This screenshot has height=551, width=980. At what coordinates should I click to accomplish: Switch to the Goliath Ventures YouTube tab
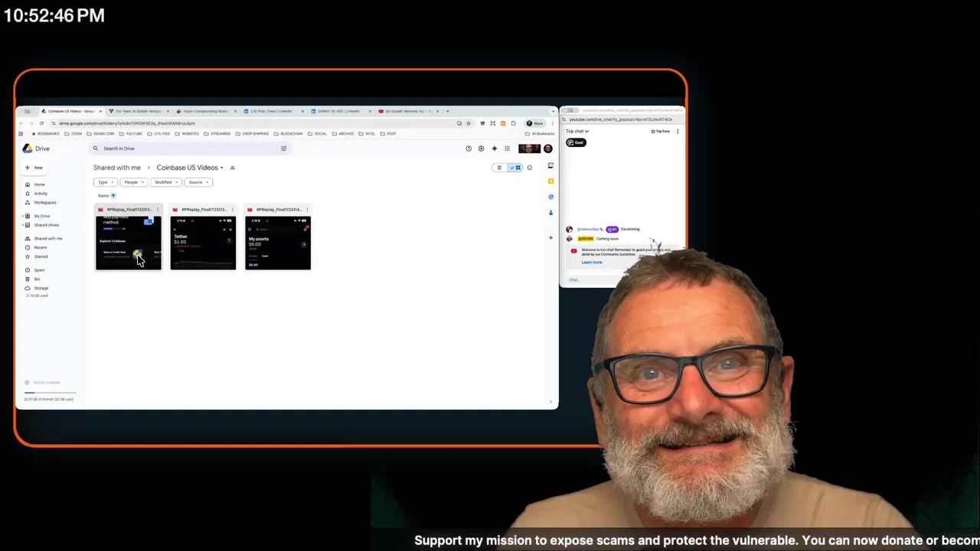point(408,111)
